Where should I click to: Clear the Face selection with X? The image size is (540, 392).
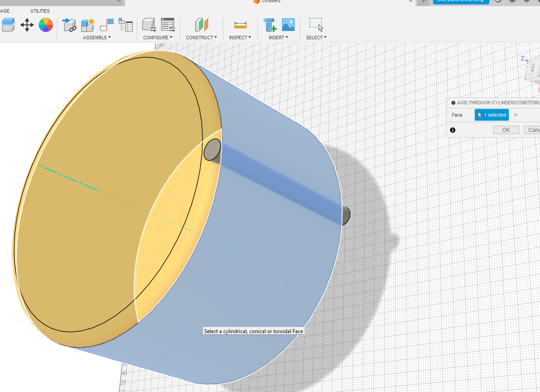tap(516, 115)
